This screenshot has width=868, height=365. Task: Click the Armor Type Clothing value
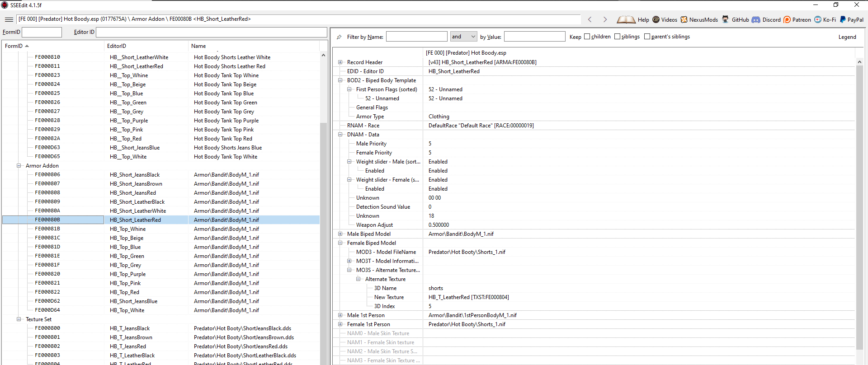pyautogui.click(x=439, y=117)
